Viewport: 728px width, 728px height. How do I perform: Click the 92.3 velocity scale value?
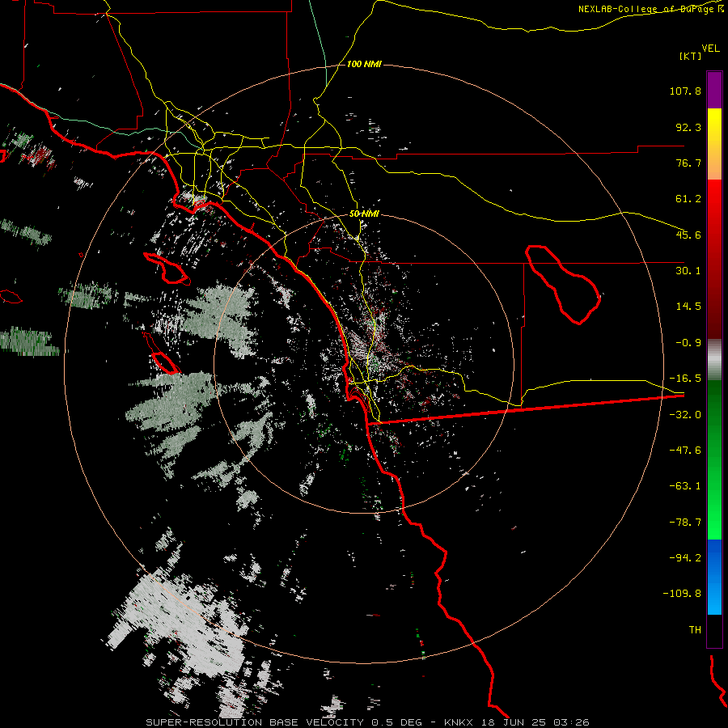click(x=688, y=127)
